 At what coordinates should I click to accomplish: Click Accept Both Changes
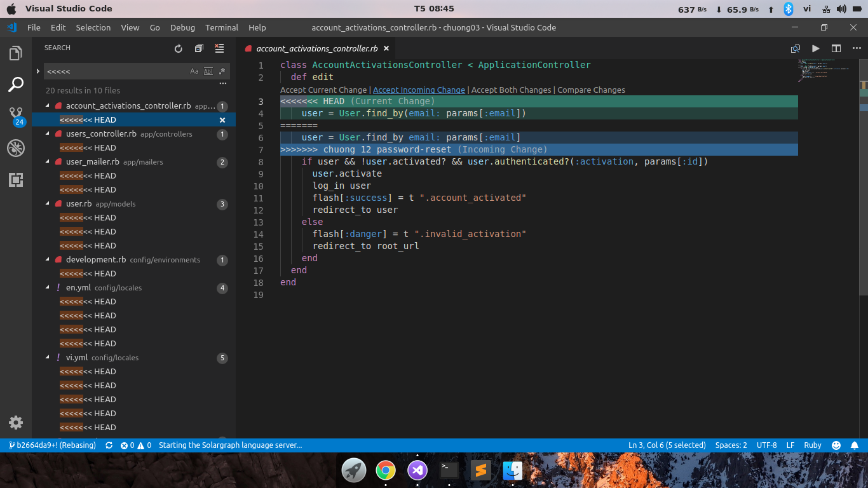[511, 90]
